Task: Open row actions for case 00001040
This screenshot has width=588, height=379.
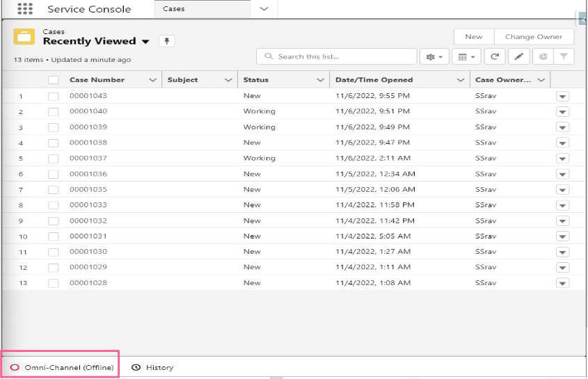Action: (562, 112)
